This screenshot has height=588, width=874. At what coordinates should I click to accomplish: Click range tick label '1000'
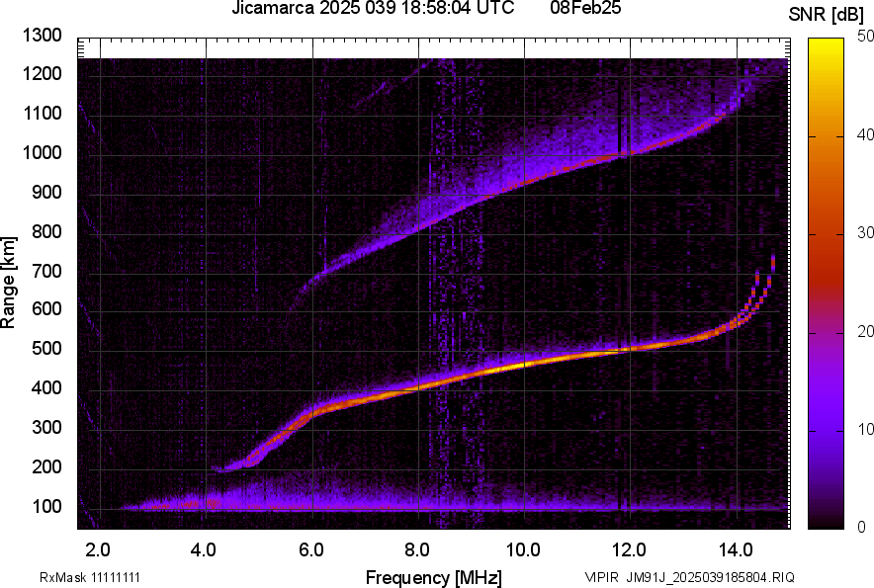(x=42, y=153)
